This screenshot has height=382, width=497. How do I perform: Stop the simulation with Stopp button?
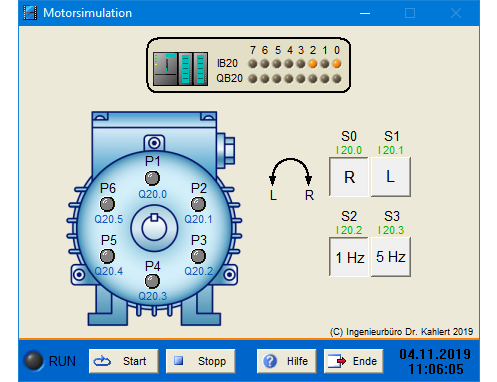pyautogui.click(x=201, y=361)
